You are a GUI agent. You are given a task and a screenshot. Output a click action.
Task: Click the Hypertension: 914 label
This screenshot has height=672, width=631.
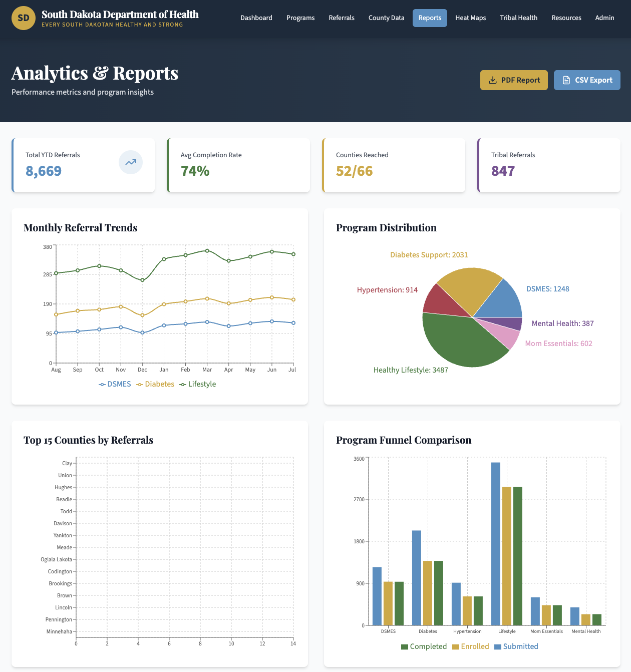[387, 290]
